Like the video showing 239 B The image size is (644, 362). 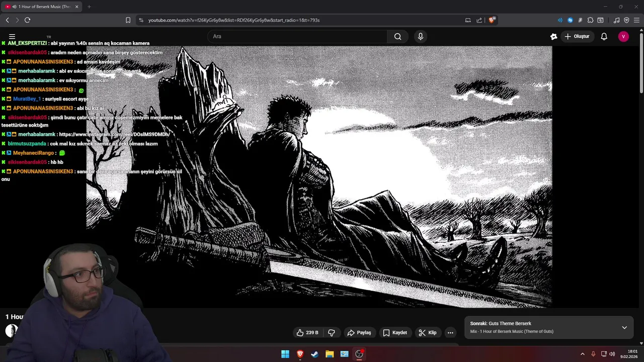pos(307,332)
